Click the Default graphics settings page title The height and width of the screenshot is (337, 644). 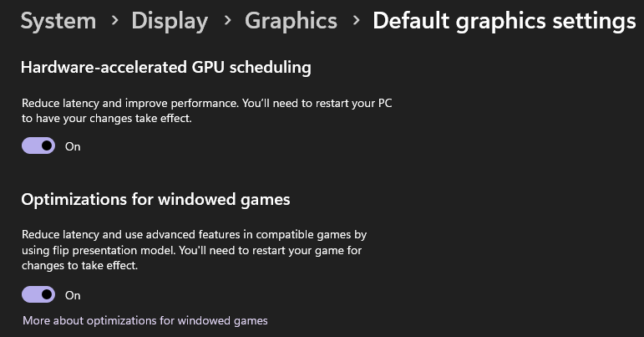pos(504,22)
